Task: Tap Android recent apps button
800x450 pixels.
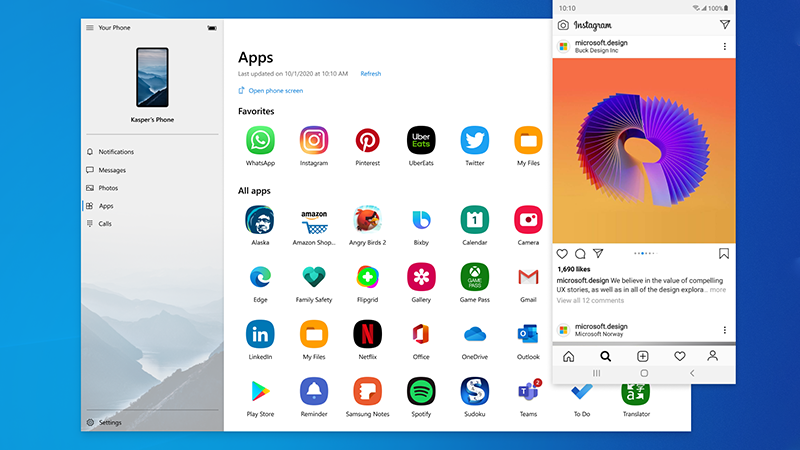Action: click(596, 373)
